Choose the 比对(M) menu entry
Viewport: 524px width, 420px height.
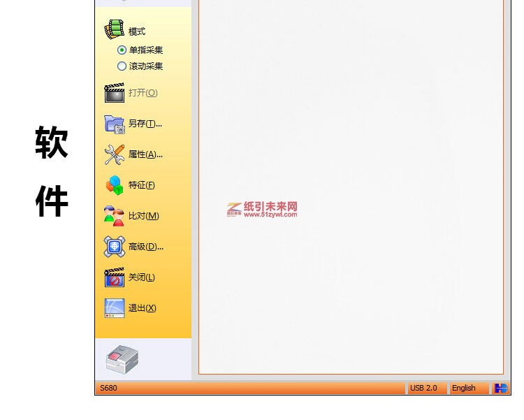tap(143, 216)
